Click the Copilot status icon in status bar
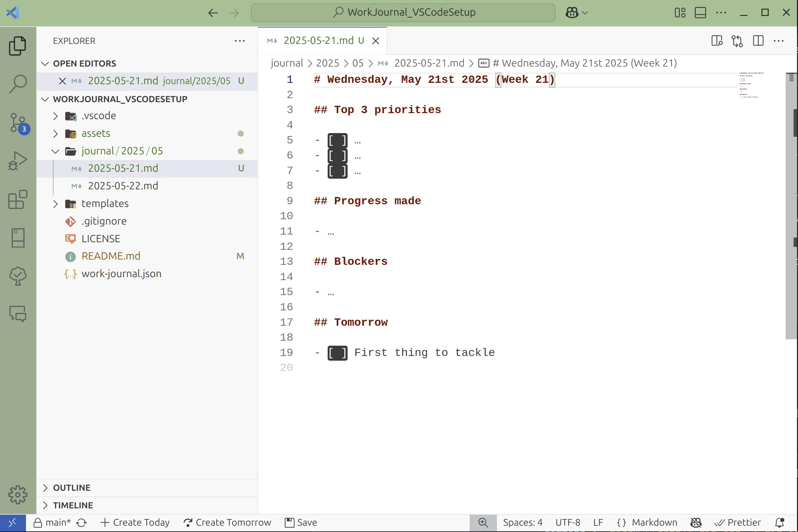This screenshot has width=798, height=532. pyautogui.click(x=696, y=523)
